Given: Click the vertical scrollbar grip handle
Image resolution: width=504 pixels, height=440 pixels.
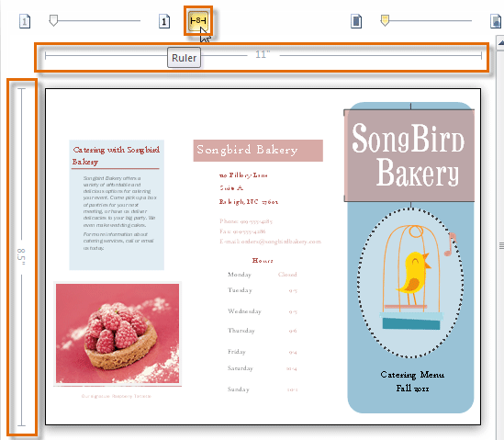Looking at the screenshot, I should (501, 246).
